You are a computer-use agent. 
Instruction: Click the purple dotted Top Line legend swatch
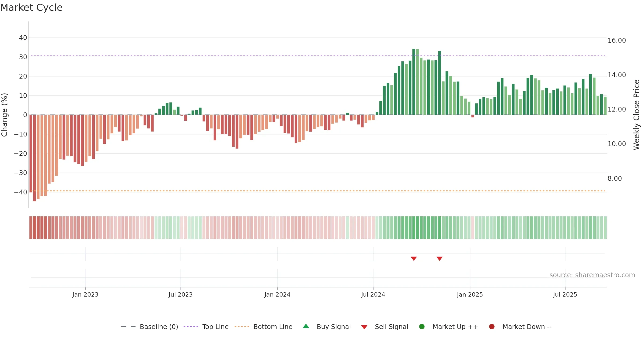pos(191,327)
